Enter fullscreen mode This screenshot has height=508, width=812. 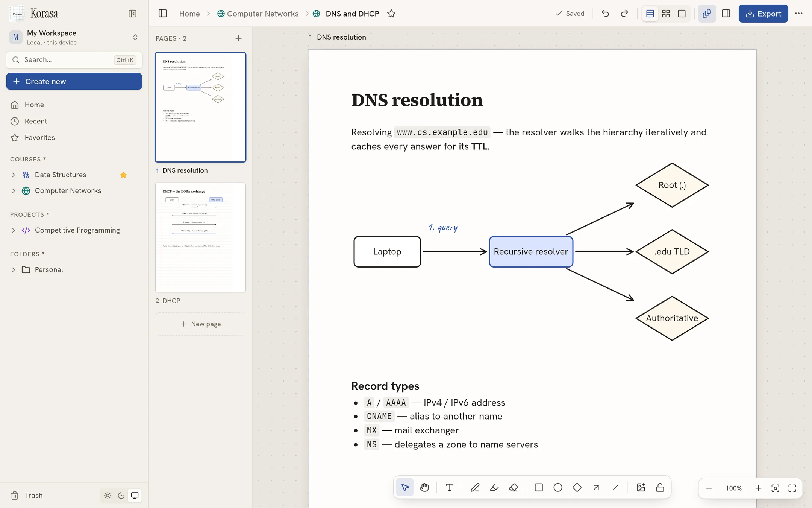(x=792, y=488)
